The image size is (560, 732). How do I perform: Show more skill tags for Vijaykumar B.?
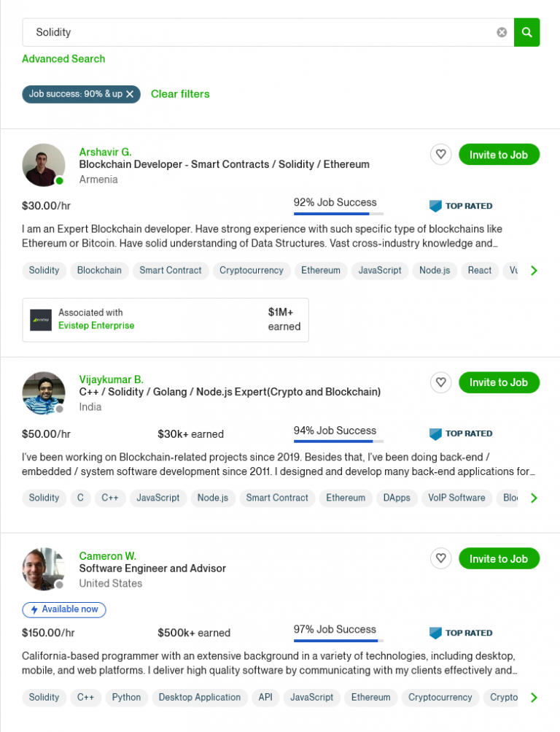pos(534,498)
